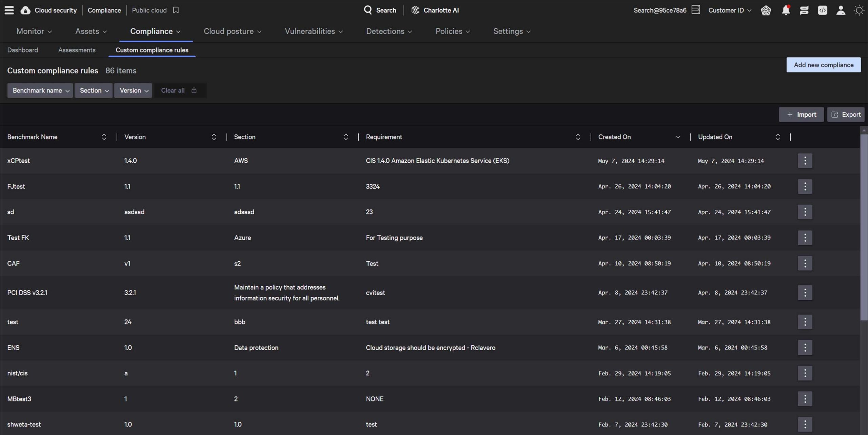Click the 'For Testing purpose' requirement
This screenshot has width=868, height=435.
point(394,238)
